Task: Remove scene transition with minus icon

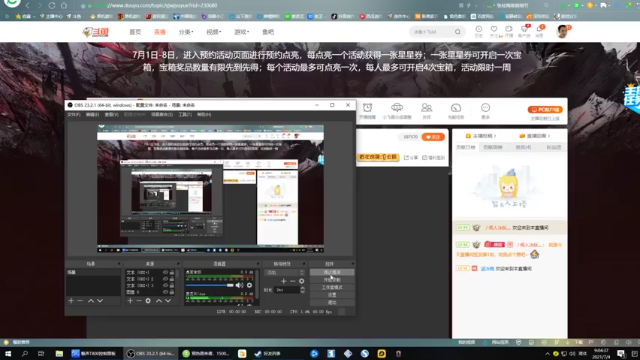Action: coord(293,281)
